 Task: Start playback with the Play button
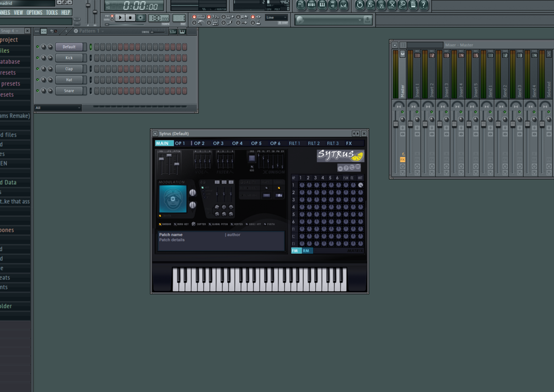point(120,17)
